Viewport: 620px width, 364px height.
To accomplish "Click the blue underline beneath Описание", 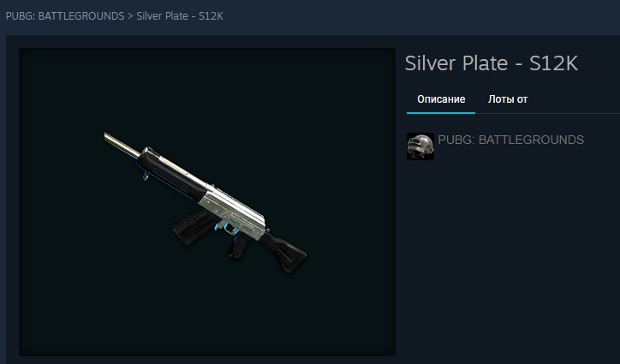I will (x=441, y=113).
